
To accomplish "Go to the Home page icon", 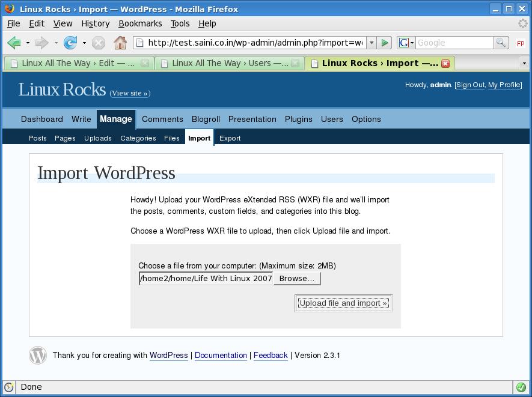I will (120, 43).
